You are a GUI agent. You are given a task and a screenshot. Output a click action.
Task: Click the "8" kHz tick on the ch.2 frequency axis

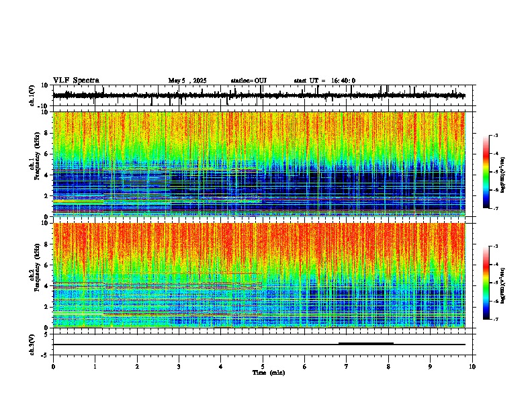pyautogui.click(x=46, y=244)
